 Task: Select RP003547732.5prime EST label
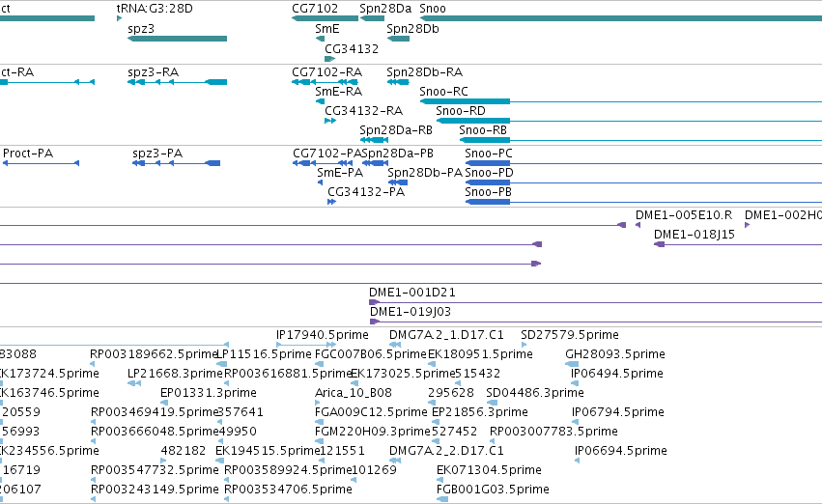tap(155, 471)
